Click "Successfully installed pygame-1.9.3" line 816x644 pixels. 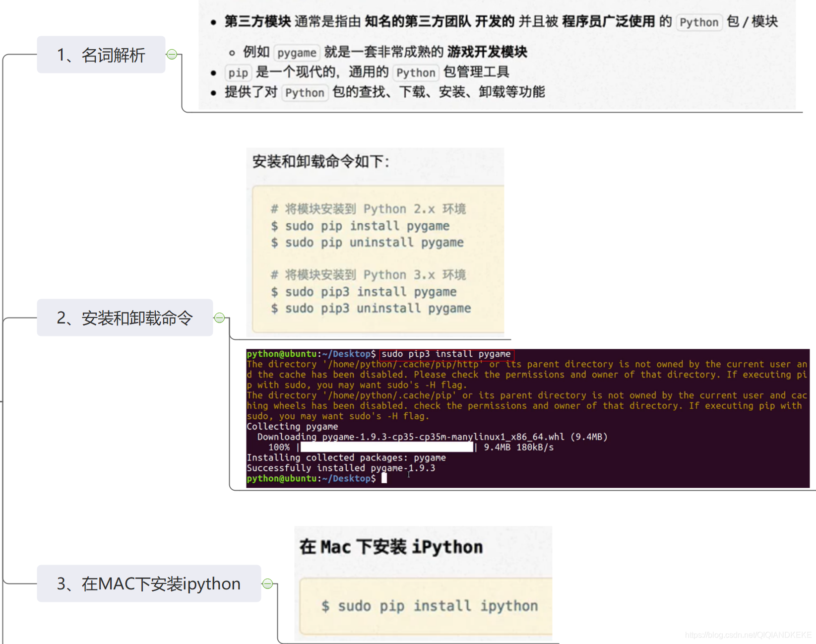pos(341,468)
